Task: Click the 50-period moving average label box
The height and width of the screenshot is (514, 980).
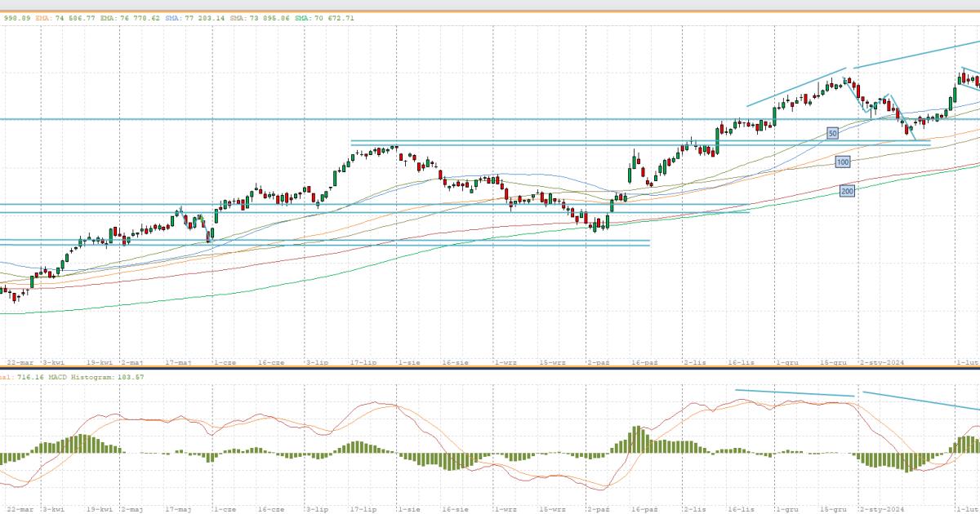Action: click(832, 133)
